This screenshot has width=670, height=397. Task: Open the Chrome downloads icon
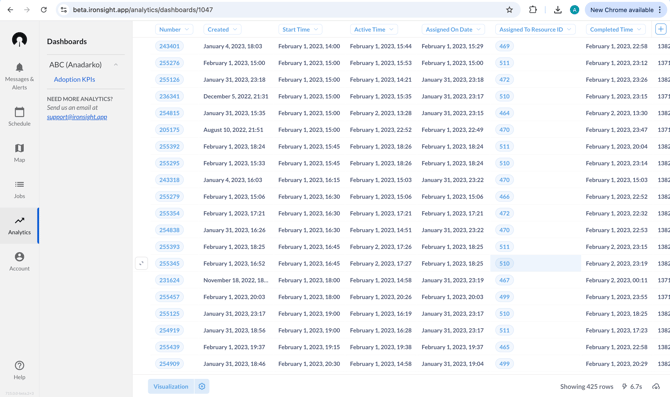pyautogui.click(x=558, y=10)
